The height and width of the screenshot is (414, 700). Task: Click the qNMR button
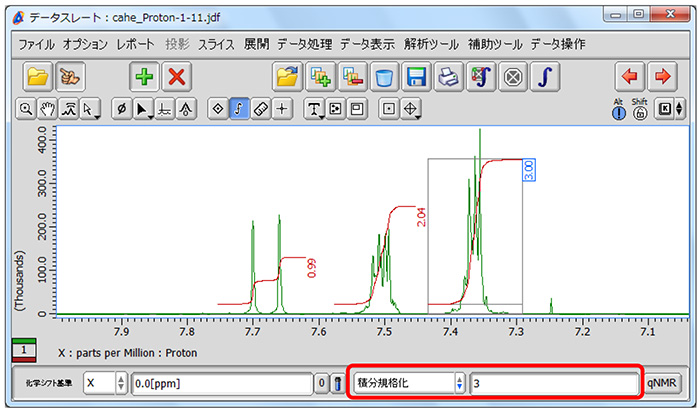tap(663, 383)
